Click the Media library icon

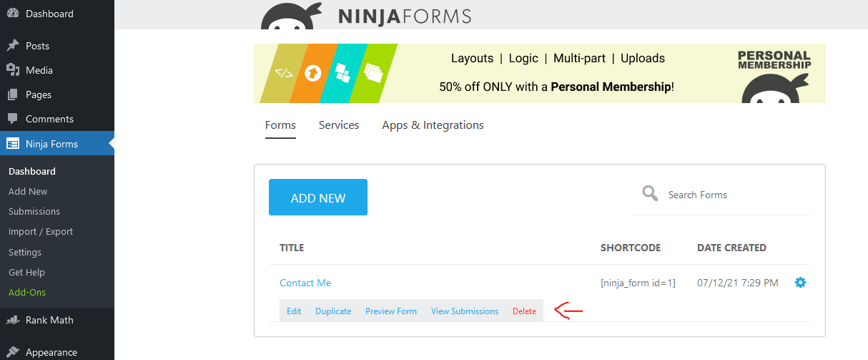pos(12,70)
